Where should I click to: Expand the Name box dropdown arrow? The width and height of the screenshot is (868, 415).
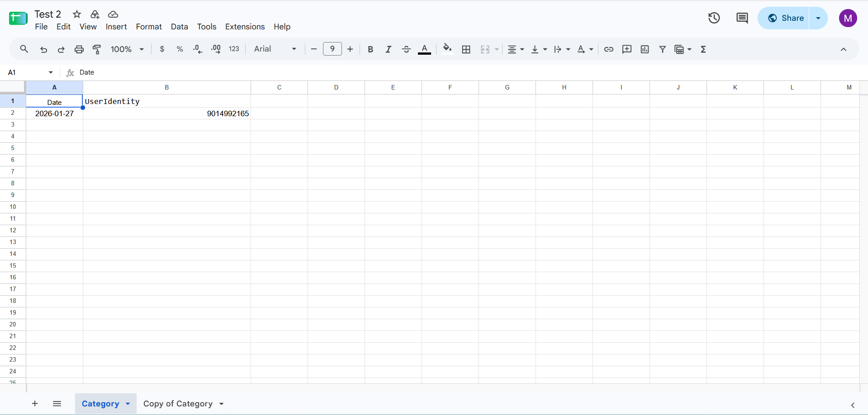51,72
